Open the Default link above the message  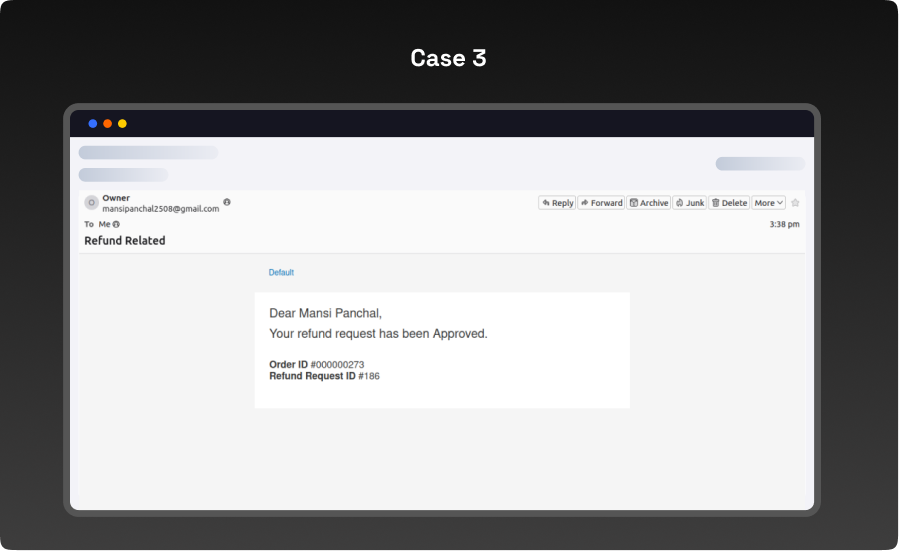coord(281,272)
